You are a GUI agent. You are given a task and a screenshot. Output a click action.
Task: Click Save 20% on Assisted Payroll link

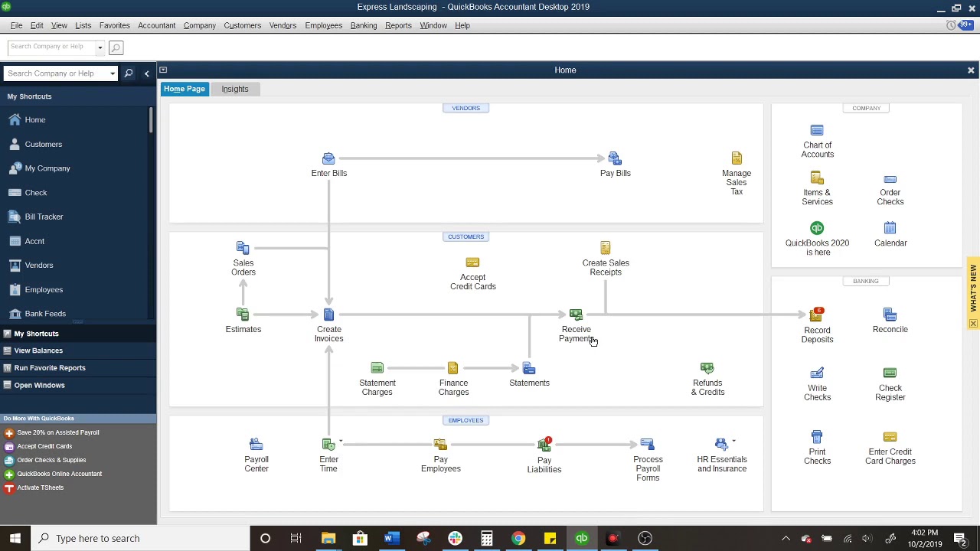tap(58, 432)
